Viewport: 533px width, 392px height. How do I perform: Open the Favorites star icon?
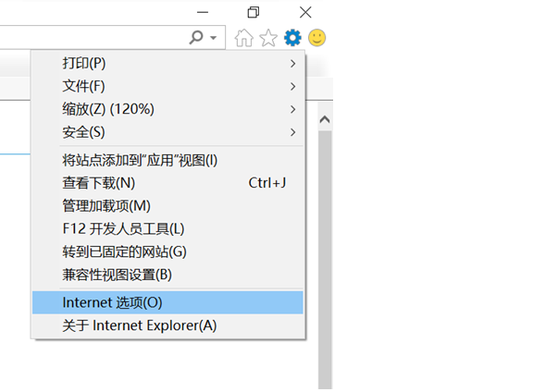(x=268, y=38)
